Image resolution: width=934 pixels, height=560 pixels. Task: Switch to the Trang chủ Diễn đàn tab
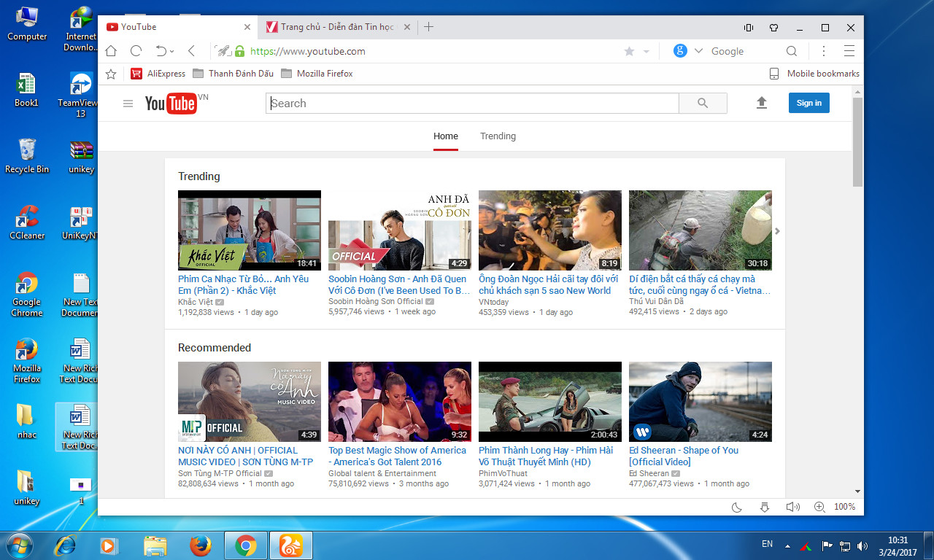[337, 27]
